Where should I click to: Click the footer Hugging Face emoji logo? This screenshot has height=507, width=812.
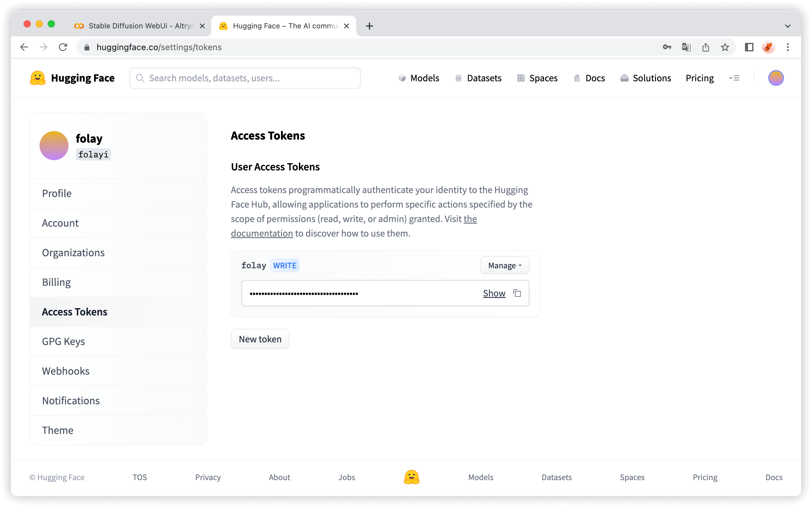point(411,477)
